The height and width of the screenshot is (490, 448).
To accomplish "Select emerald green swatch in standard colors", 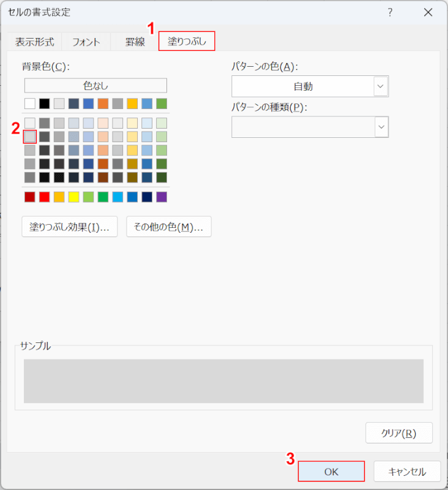I will [103, 197].
